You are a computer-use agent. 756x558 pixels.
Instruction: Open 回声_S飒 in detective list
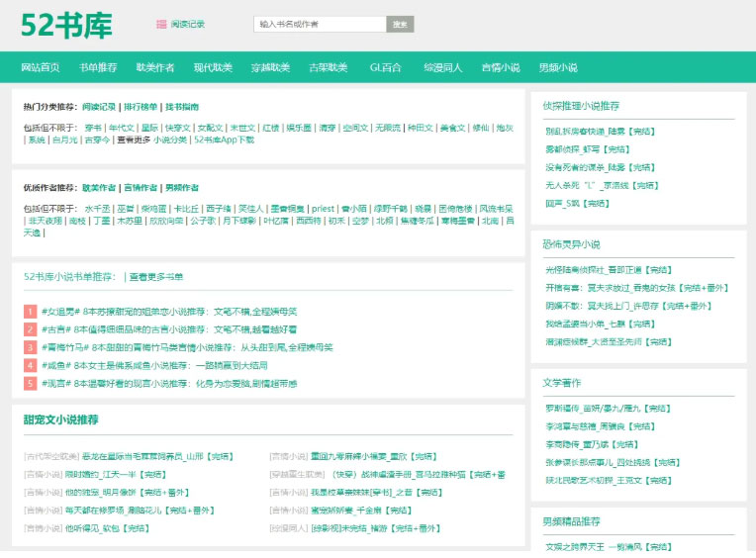point(577,204)
